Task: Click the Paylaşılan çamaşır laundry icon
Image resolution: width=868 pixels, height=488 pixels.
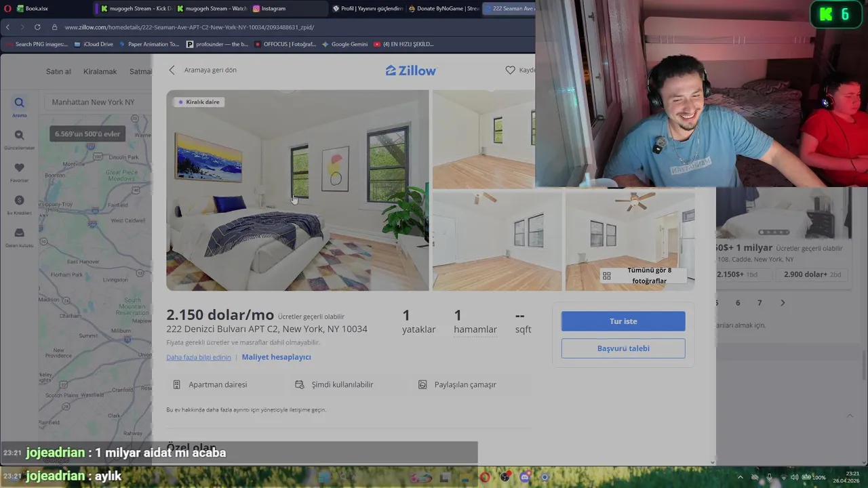Action: pyautogui.click(x=422, y=384)
